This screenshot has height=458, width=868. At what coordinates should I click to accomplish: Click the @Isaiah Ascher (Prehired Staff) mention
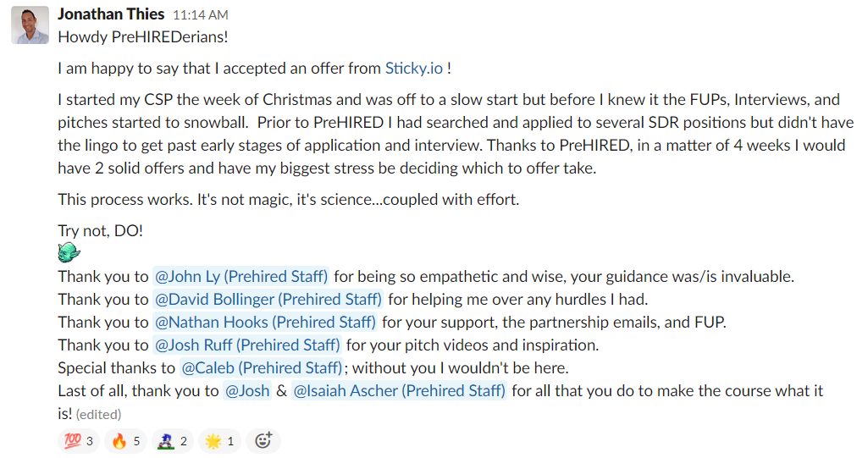[399, 390]
